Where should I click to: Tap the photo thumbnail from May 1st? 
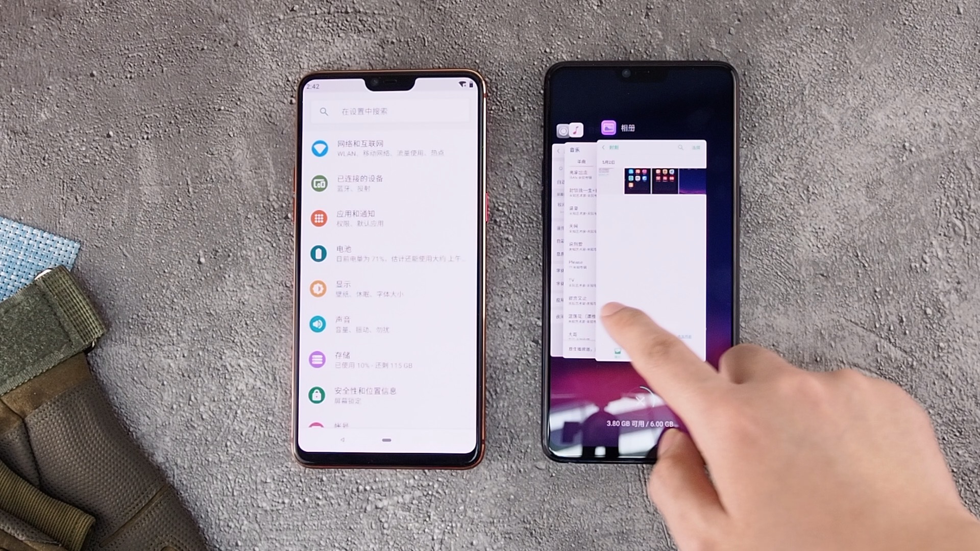coord(636,180)
